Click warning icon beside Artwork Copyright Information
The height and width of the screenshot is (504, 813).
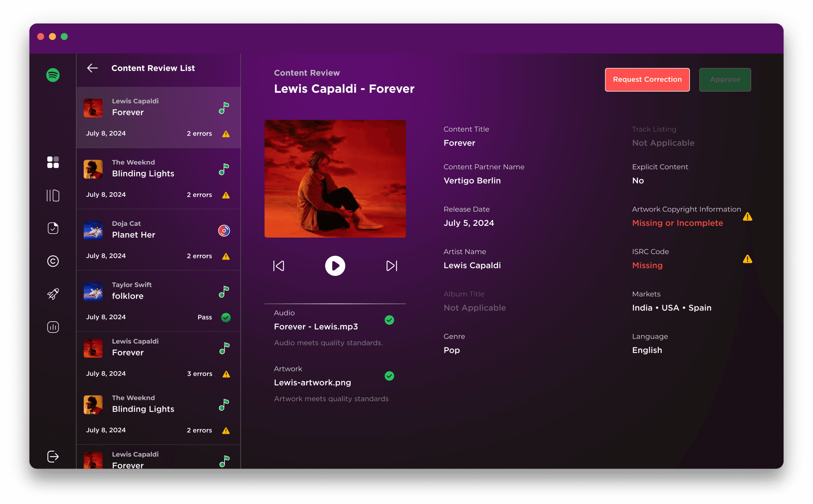[x=747, y=217]
